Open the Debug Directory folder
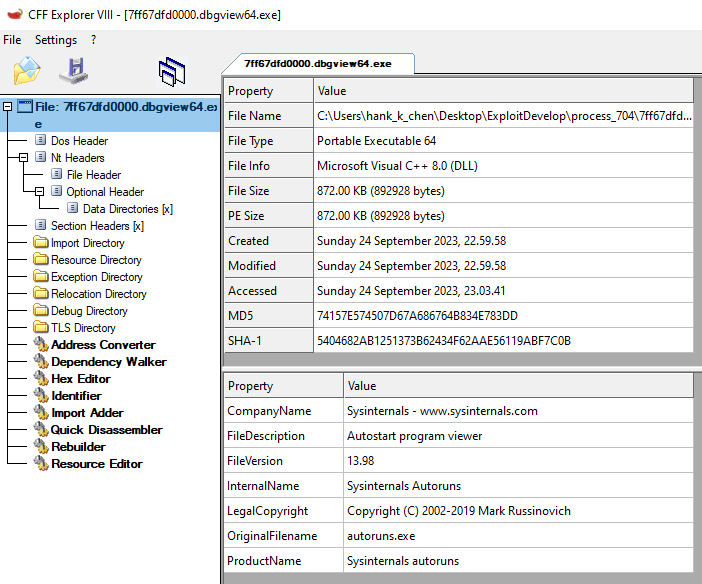This screenshot has height=584, width=702. [89, 311]
